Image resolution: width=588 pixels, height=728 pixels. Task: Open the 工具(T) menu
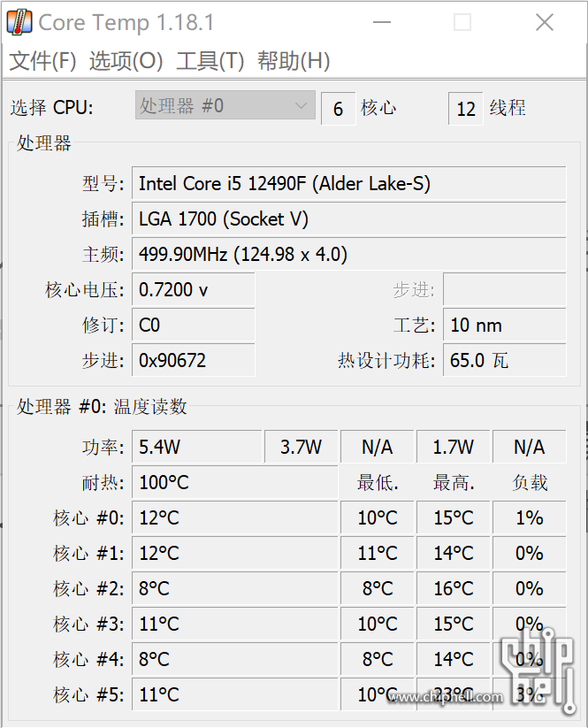pyautogui.click(x=210, y=61)
